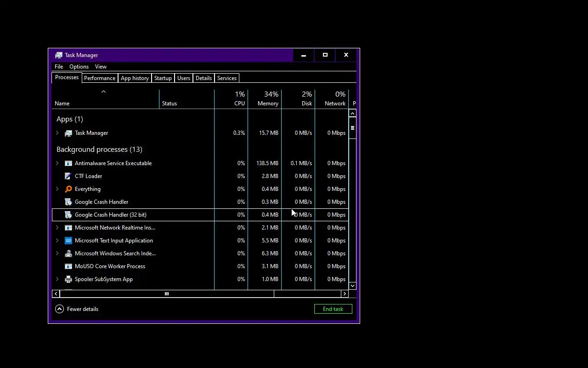Click the Task Manager title bar icon

(x=59, y=55)
